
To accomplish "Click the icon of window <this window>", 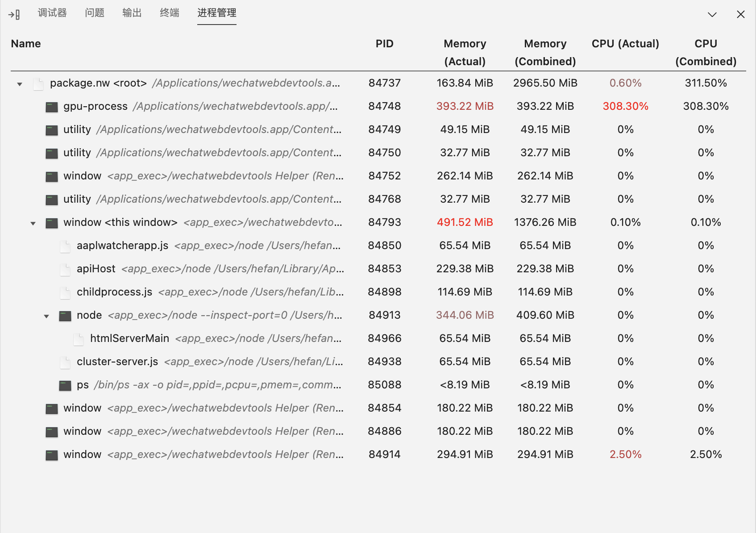I will [x=52, y=223].
